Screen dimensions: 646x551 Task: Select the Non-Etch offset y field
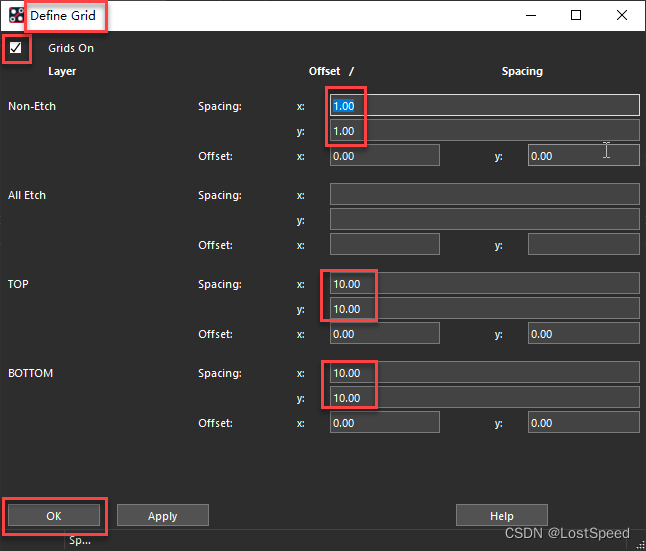(583, 156)
